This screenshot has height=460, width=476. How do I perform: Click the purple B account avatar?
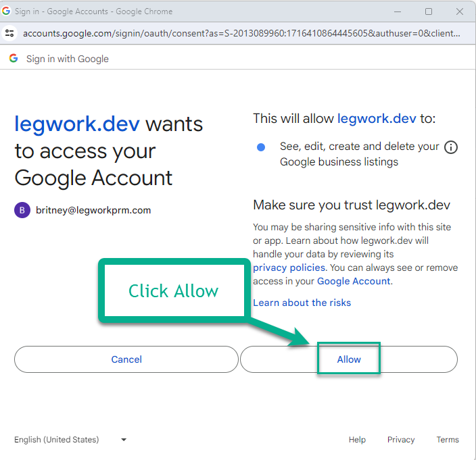click(22, 210)
